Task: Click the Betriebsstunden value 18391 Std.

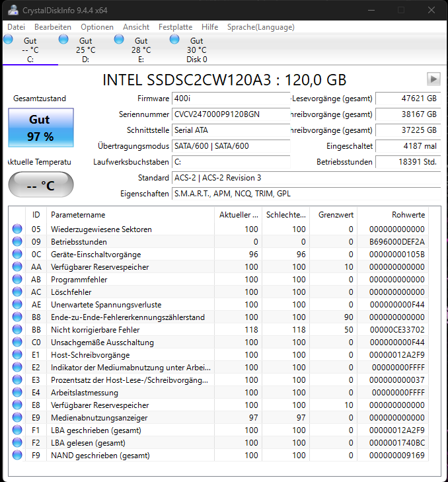Action: tap(408, 162)
